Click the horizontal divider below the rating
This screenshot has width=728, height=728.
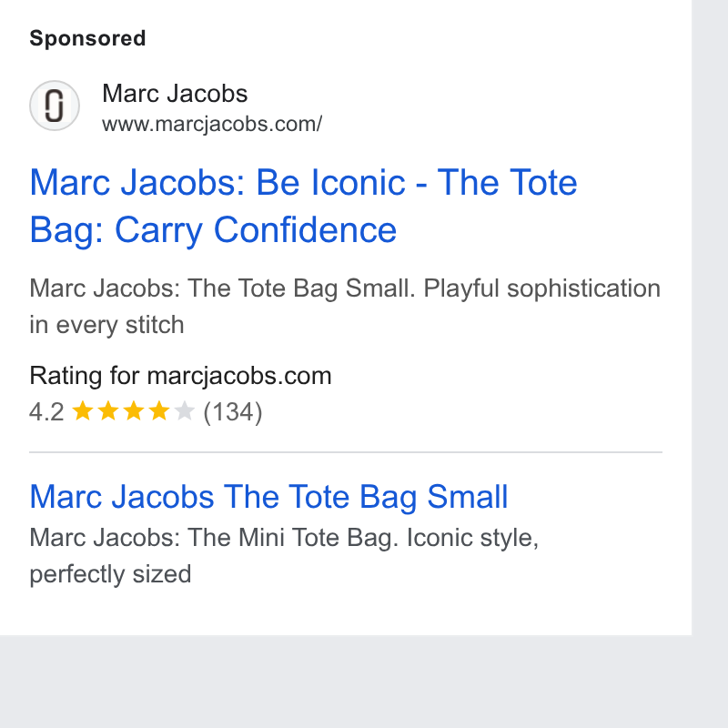coord(346,451)
